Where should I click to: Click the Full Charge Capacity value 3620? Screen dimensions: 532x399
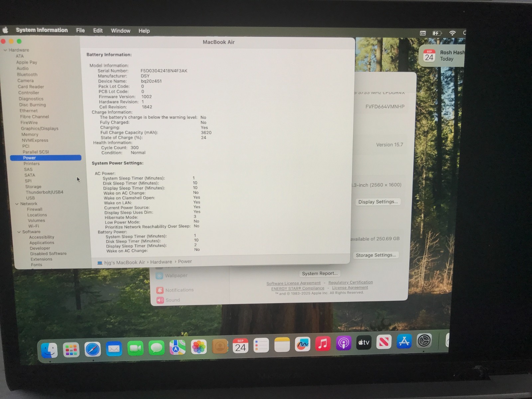(206, 132)
